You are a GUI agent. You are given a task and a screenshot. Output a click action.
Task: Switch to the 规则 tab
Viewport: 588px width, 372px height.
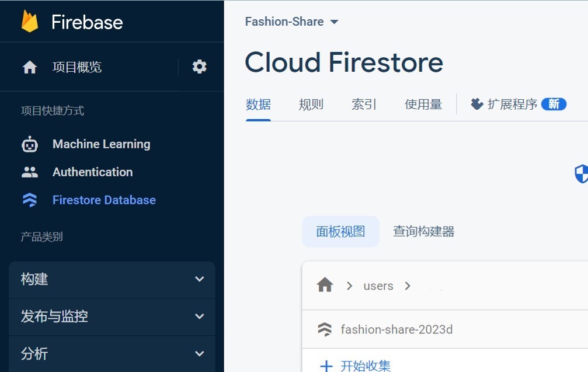pos(311,105)
